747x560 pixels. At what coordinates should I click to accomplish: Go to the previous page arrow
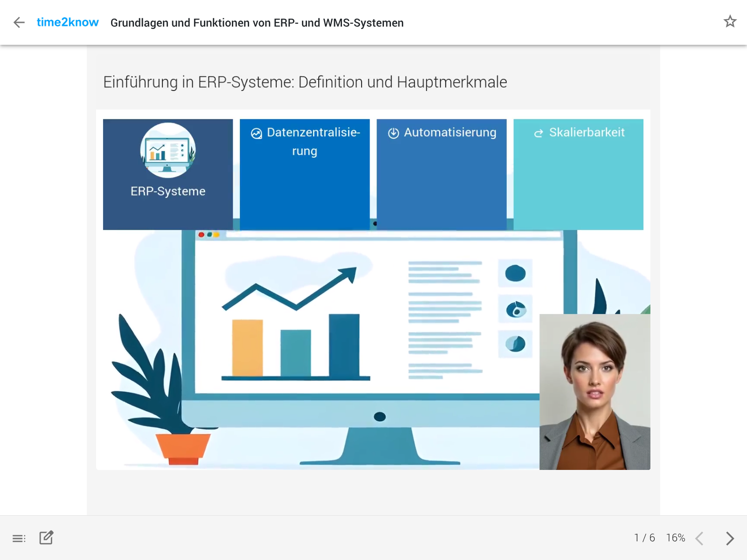[x=699, y=538]
